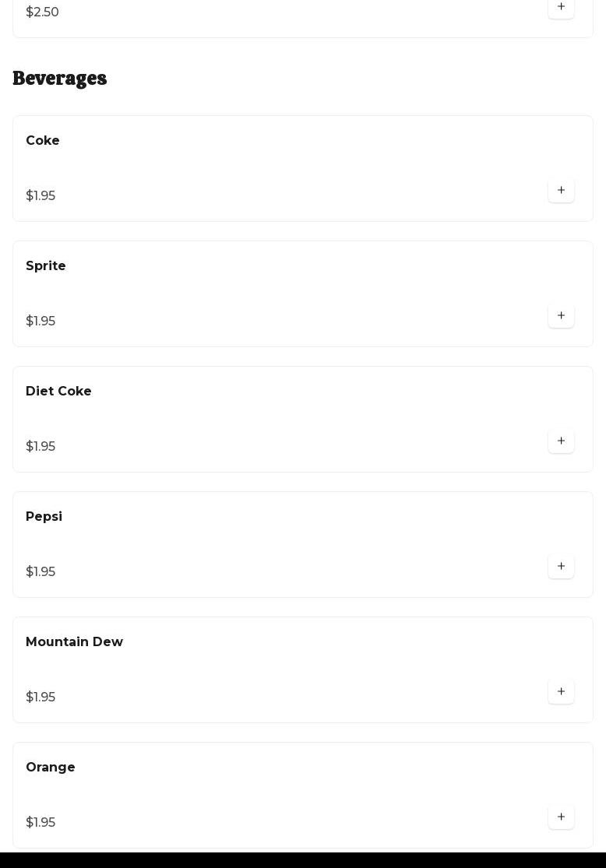Add Coke to the order

tap(561, 190)
